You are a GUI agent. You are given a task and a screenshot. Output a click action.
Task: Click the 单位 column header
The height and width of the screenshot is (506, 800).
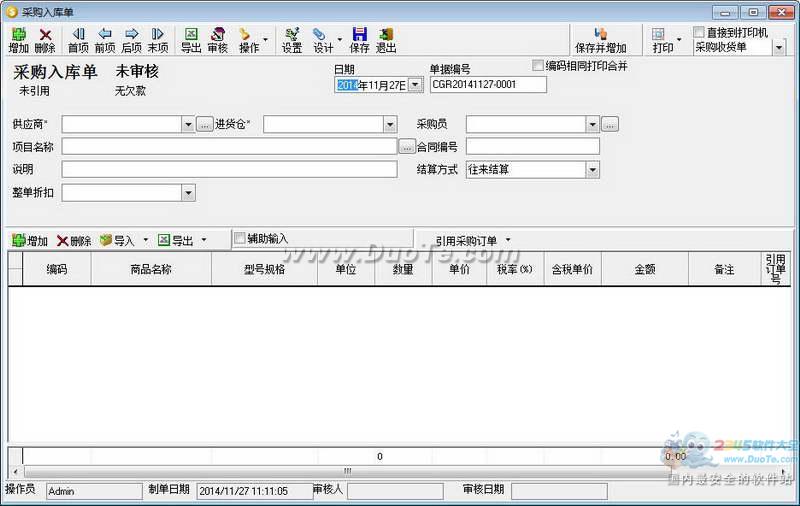pos(345,269)
